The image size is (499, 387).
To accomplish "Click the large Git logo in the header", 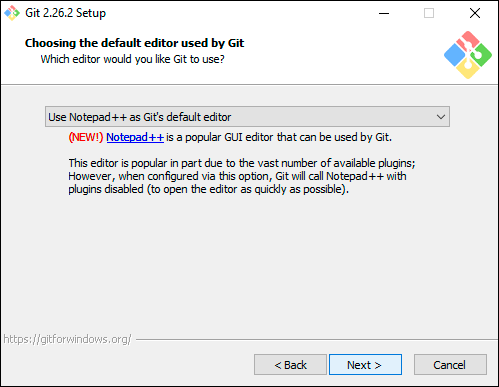I will coord(468,55).
